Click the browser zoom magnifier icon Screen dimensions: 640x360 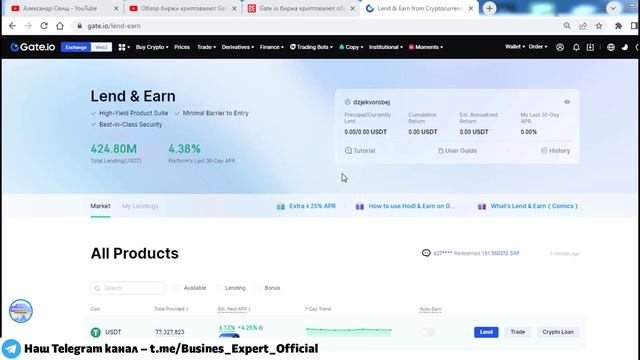pos(567,26)
